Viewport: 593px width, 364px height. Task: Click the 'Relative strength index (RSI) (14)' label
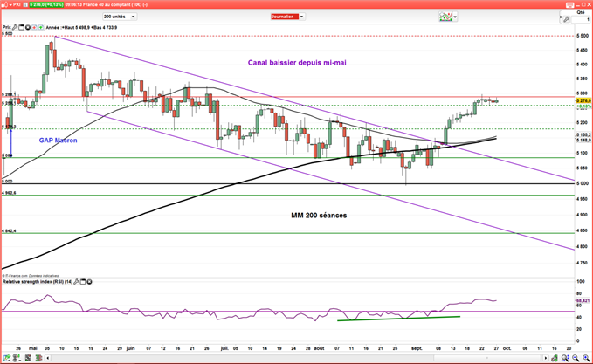tap(38, 282)
